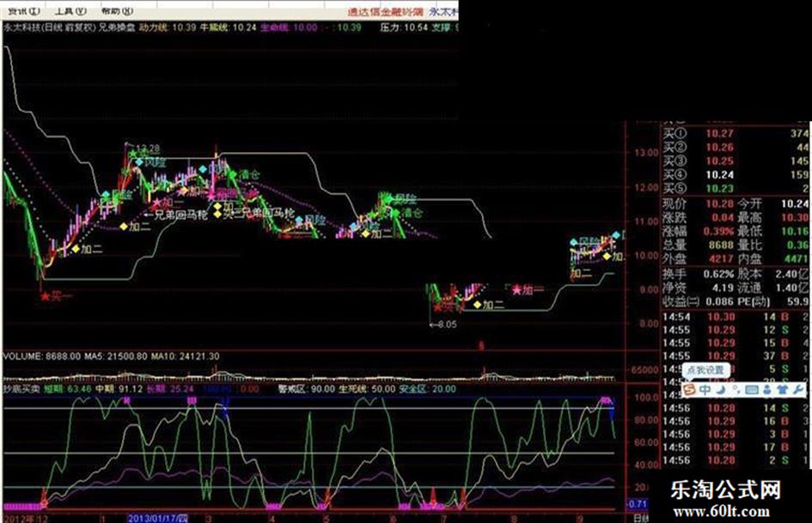Click the user account icon on IME bar
The width and height of the screenshot is (812, 523).
767,389
